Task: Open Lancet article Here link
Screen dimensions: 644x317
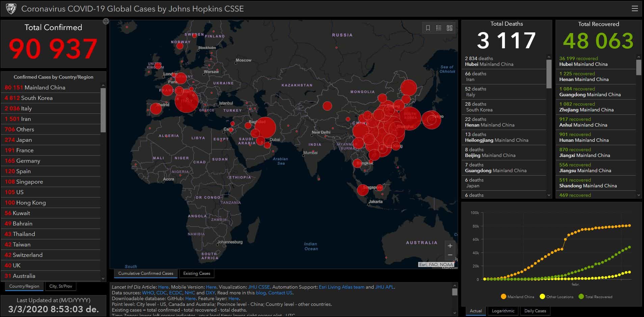Action: (x=163, y=287)
